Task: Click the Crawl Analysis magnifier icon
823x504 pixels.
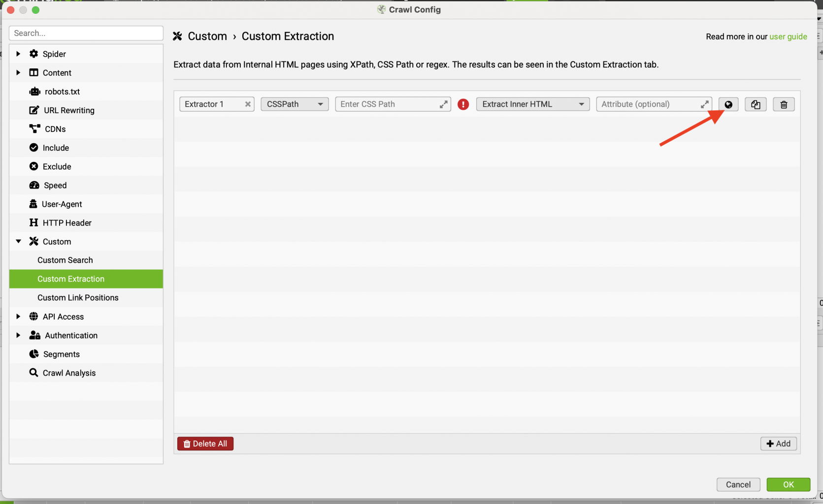Action: point(33,373)
